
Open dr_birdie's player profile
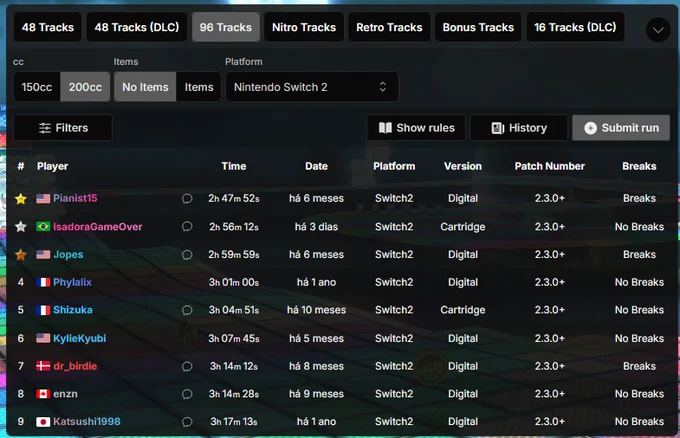coord(75,366)
